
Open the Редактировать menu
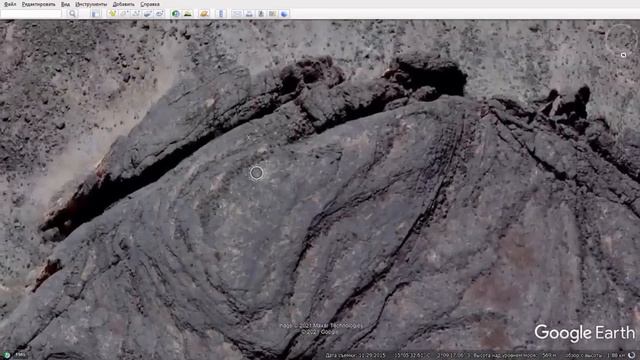38,4
